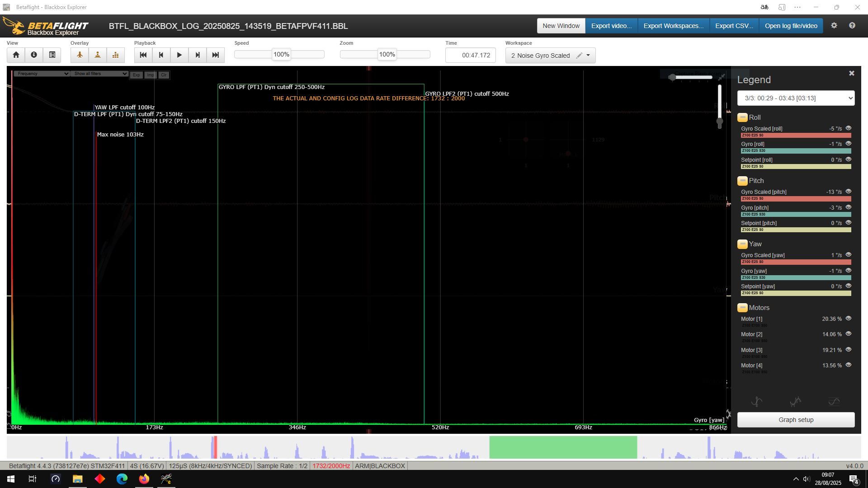
Task: Jump to the log start
Action: point(143,55)
